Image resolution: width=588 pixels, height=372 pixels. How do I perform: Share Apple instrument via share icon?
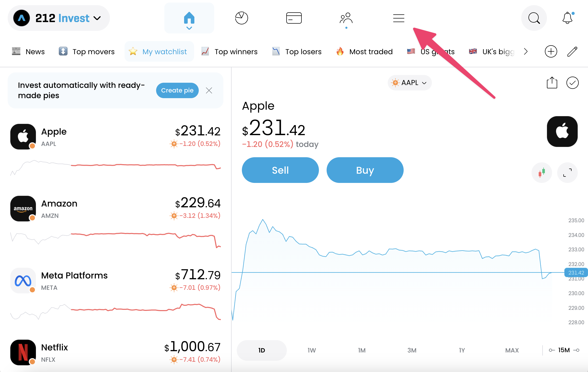pyautogui.click(x=552, y=83)
